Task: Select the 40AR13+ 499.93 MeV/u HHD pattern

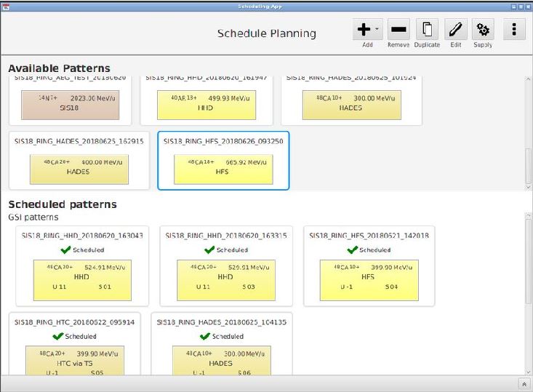Action: click(207, 105)
